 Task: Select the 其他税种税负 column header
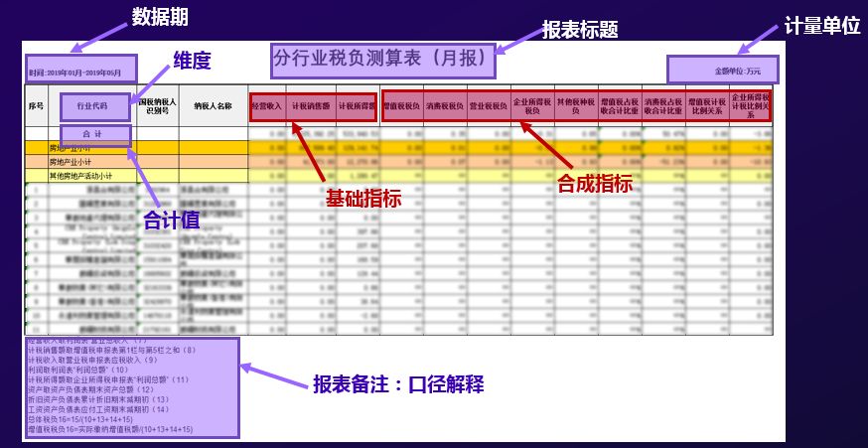[x=576, y=105]
